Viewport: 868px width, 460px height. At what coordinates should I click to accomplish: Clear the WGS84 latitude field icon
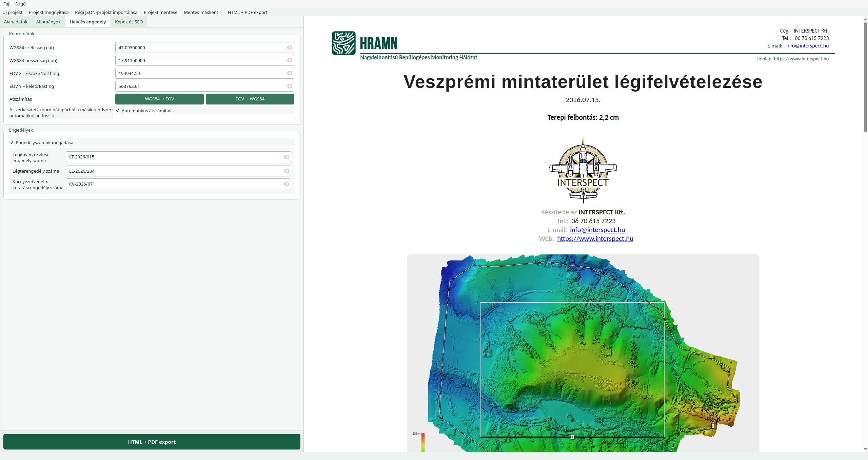click(x=289, y=47)
